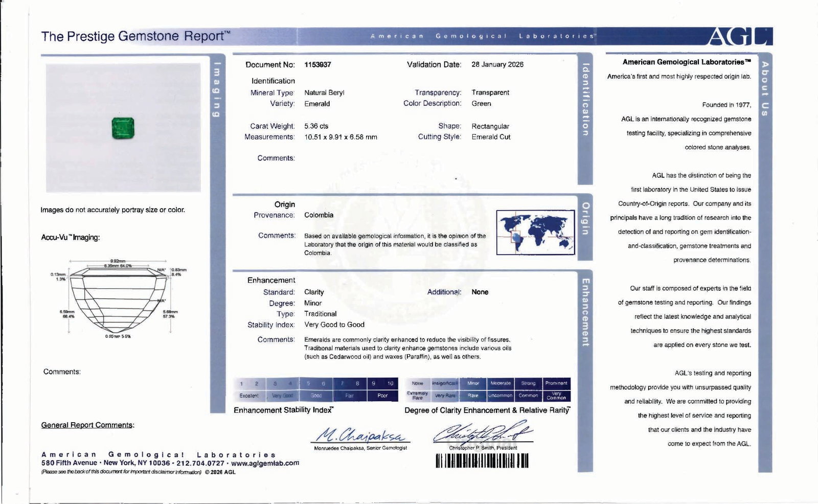Image resolution: width=818 pixels, height=504 pixels.
Task: Click the "Enhancement Stability Index" scale caption
Action: click(284, 410)
